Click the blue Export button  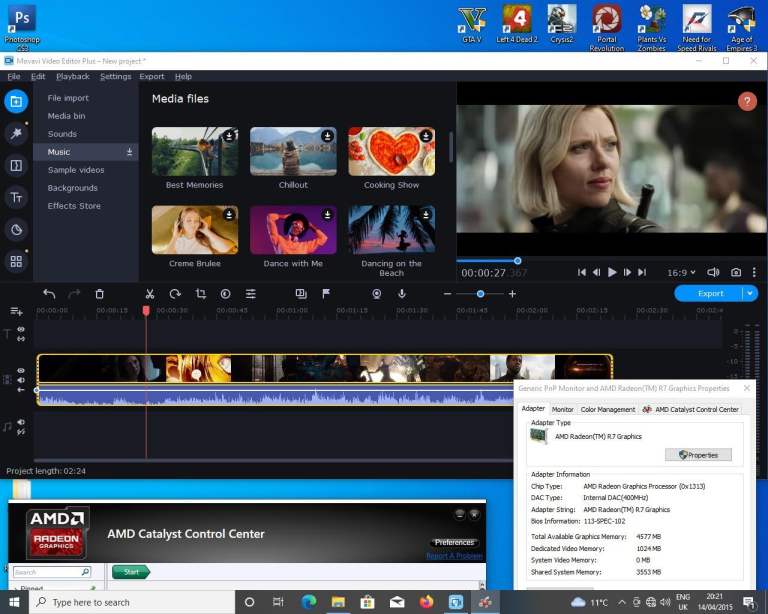click(710, 293)
